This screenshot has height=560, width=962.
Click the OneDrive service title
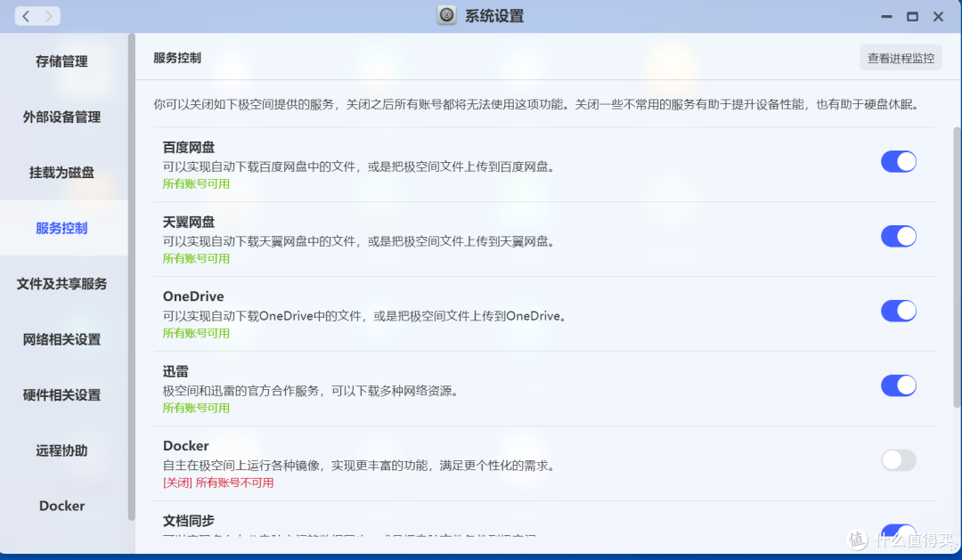click(x=193, y=296)
